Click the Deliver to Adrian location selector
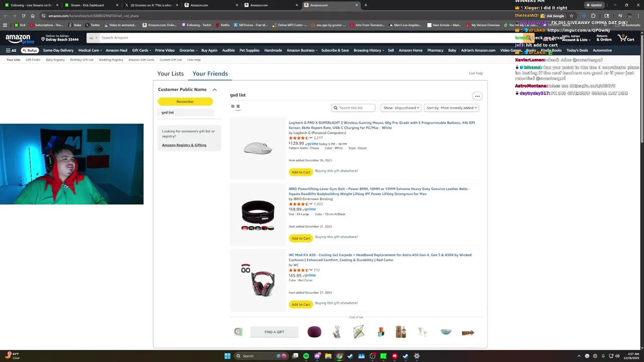Screen dimensions: 644x362 (x=59, y=38)
